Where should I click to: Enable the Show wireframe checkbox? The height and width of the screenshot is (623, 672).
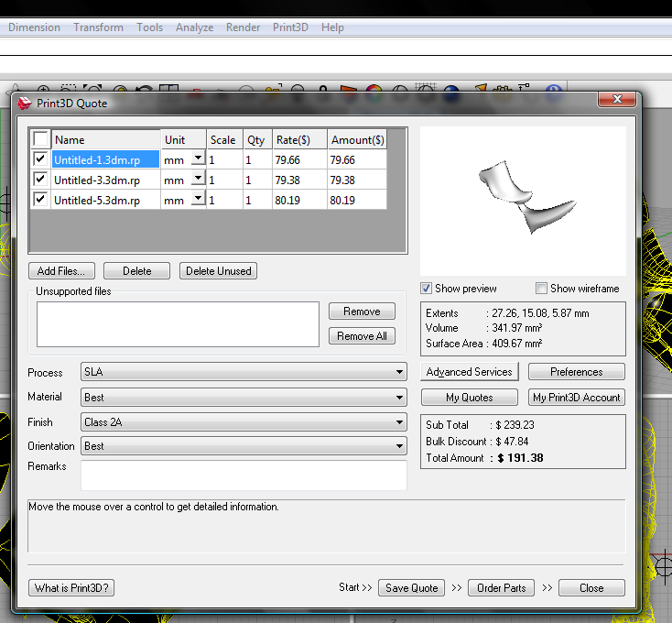541,288
